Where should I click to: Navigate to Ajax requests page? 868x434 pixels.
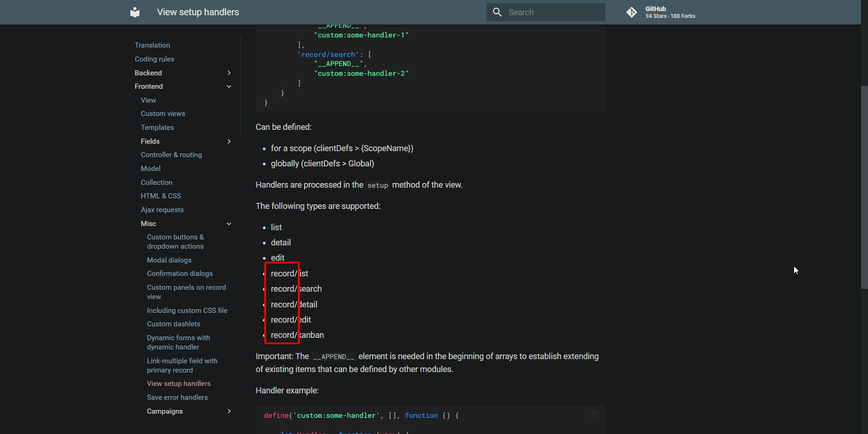pos(162,210)
